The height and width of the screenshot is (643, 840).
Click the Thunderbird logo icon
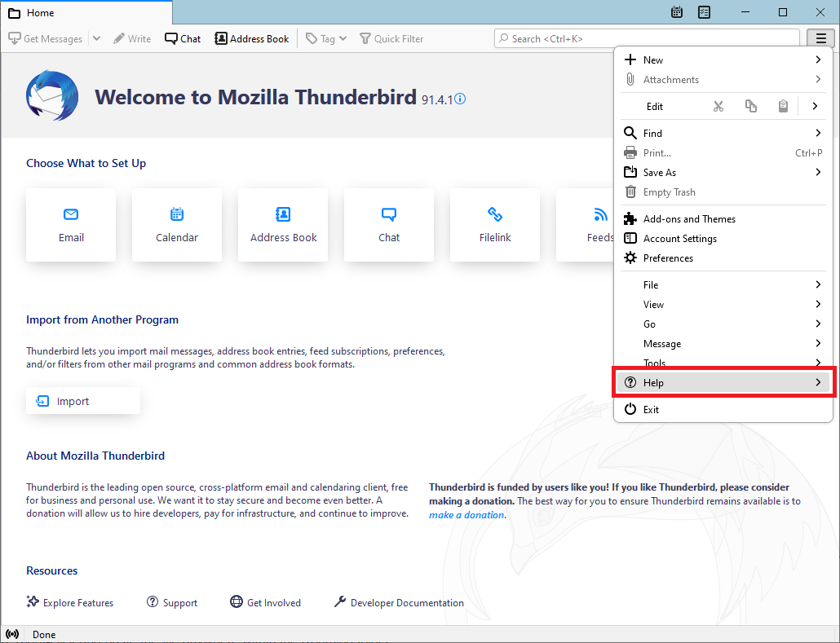[52, 96]
